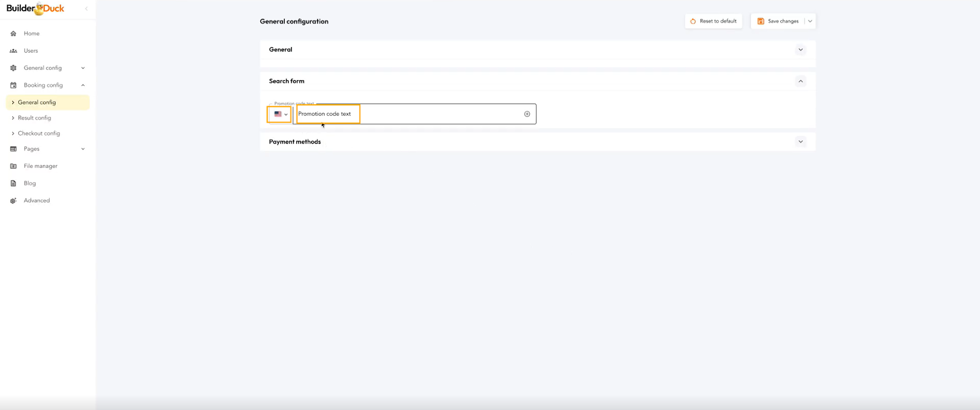Click the Advanced gears icon

pyautogui.click(x=13, y=200)
